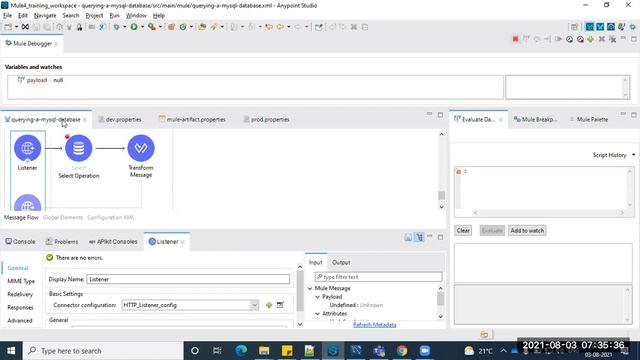
Task: Click the Listener flow component icon
Action: point(27,148)
